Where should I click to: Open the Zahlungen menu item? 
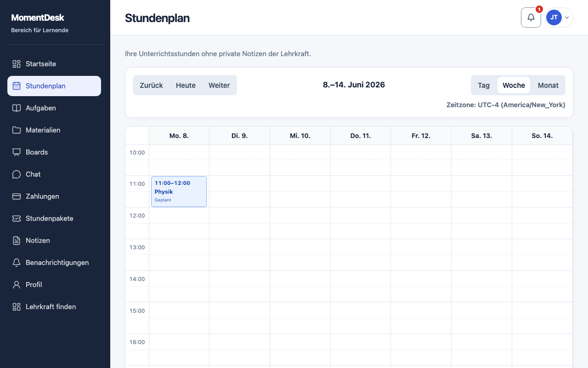(54, 196)
